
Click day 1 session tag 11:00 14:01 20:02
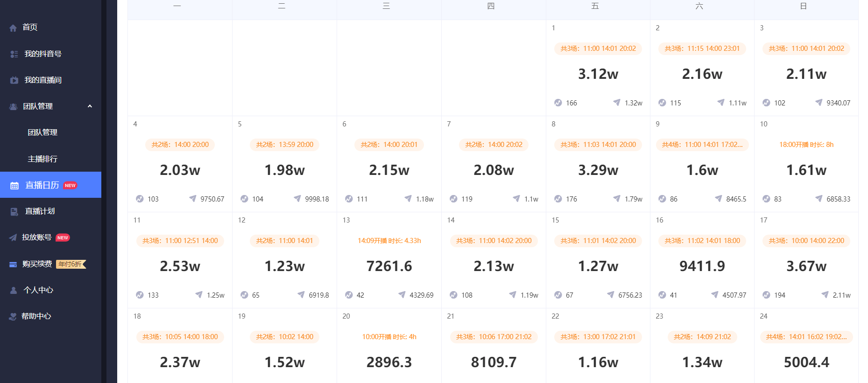click(x=598, y=49)
